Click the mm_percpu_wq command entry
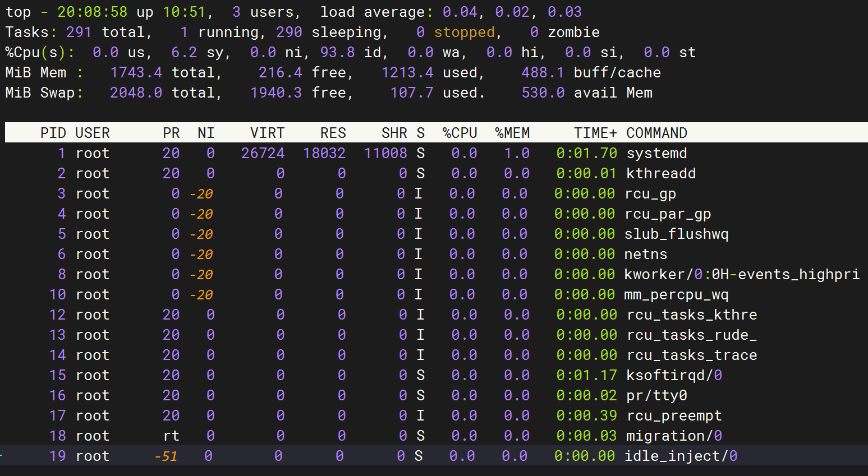 pyautogui.click(x=676, y=294)
